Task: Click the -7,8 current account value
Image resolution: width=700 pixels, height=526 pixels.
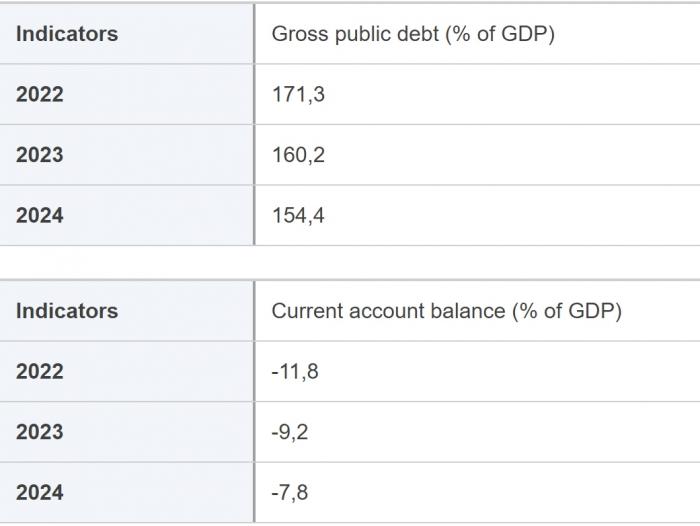Action: (x=292, y=493)
